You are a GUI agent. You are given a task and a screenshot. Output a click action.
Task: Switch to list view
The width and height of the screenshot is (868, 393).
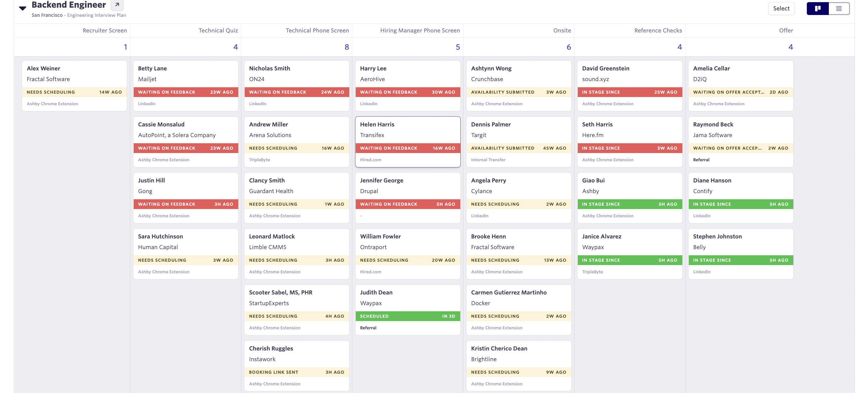pos(839,9)
